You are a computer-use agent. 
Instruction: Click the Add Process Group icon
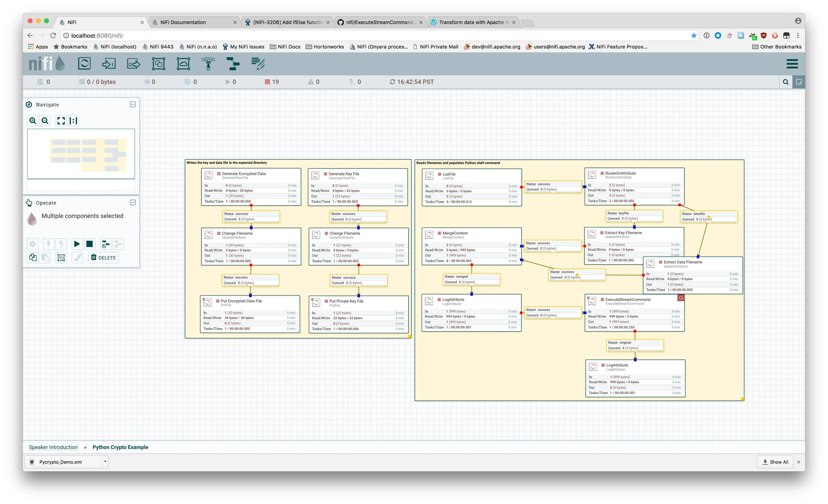pyautogui.click(x=158, y=64)
